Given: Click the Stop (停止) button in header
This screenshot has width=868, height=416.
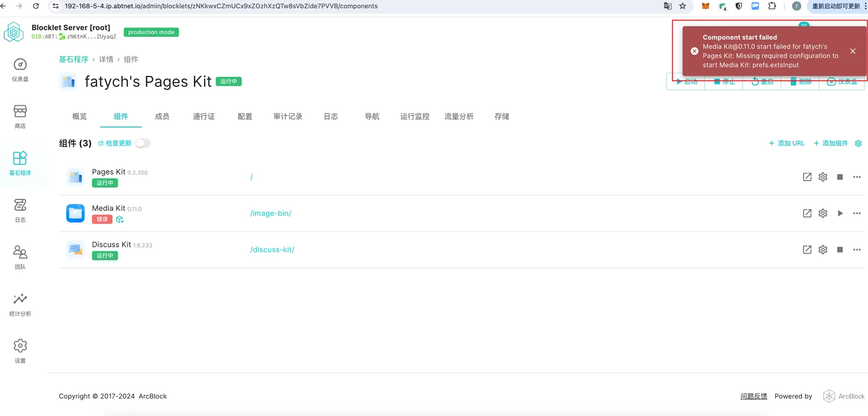Looking at the screenshot, I should 724,81.
